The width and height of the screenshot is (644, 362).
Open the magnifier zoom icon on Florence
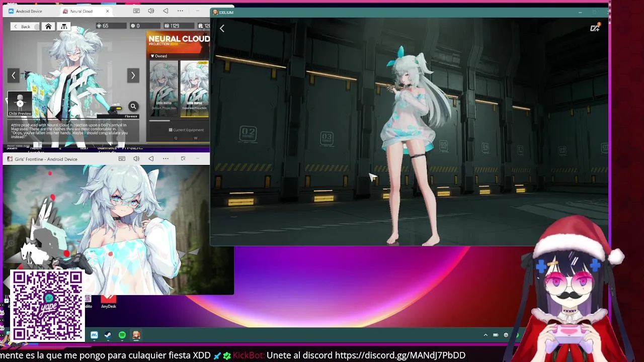click(x=133, y=106)
